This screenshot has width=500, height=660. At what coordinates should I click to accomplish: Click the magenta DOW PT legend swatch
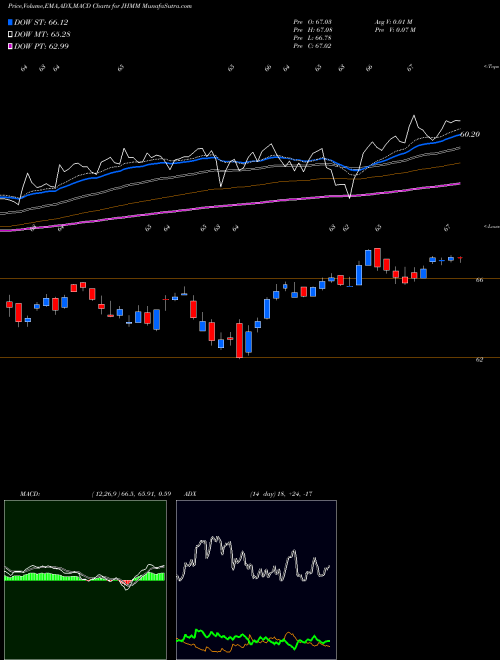coord(10,46)
